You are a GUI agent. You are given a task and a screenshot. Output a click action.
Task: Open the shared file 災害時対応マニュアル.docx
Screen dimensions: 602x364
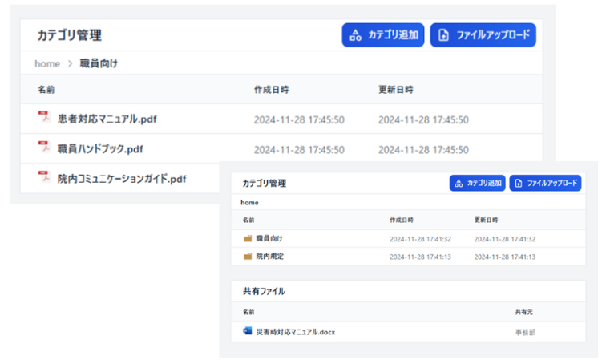295,331
